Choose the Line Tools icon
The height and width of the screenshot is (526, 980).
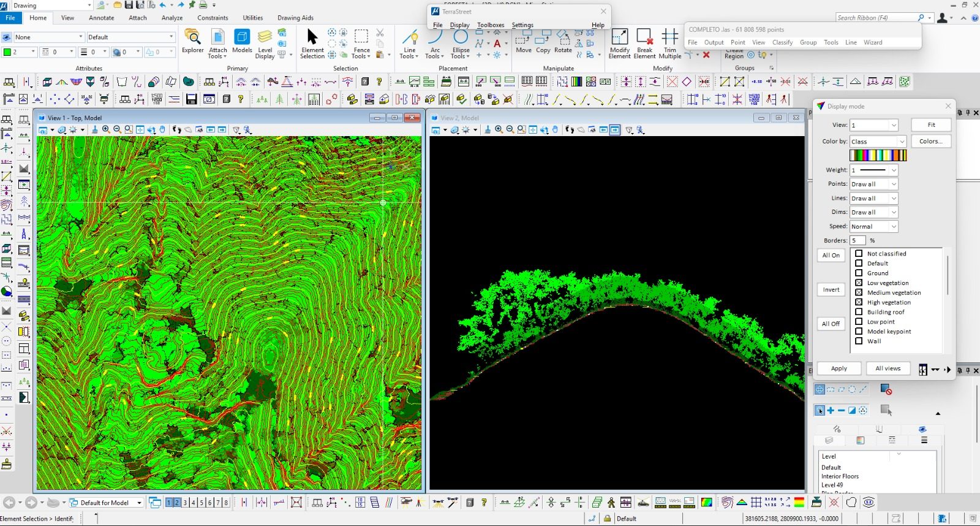(409, 44)
